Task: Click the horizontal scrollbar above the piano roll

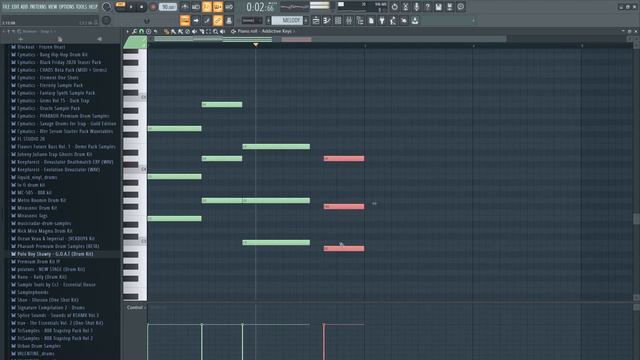Action: (330, 39)
